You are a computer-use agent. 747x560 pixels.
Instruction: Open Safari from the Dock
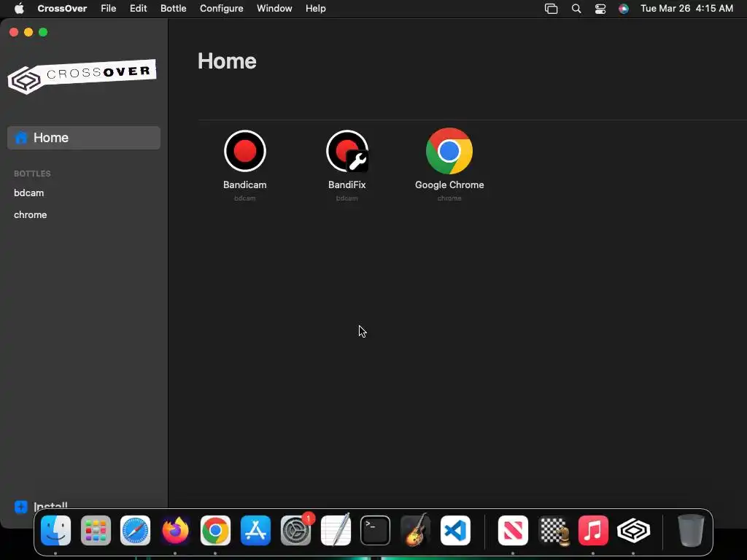click(x=135, y=530)
